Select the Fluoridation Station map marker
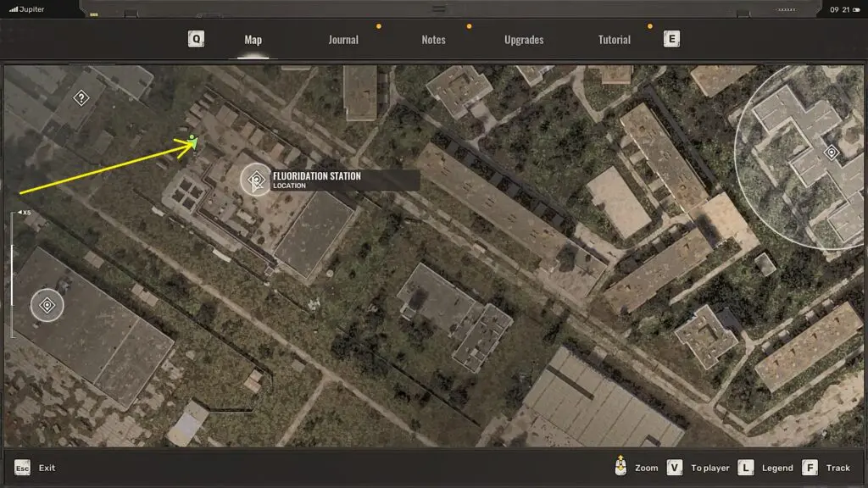The width and height of the screenshot is (868, 488). (x=255, y=180)
